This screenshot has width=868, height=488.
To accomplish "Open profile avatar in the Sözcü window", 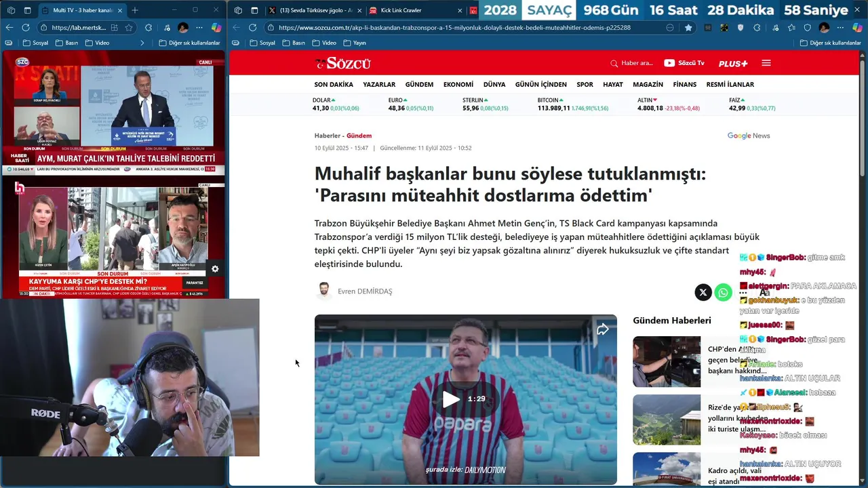I will pyautogui.click(x=824, y=28).
